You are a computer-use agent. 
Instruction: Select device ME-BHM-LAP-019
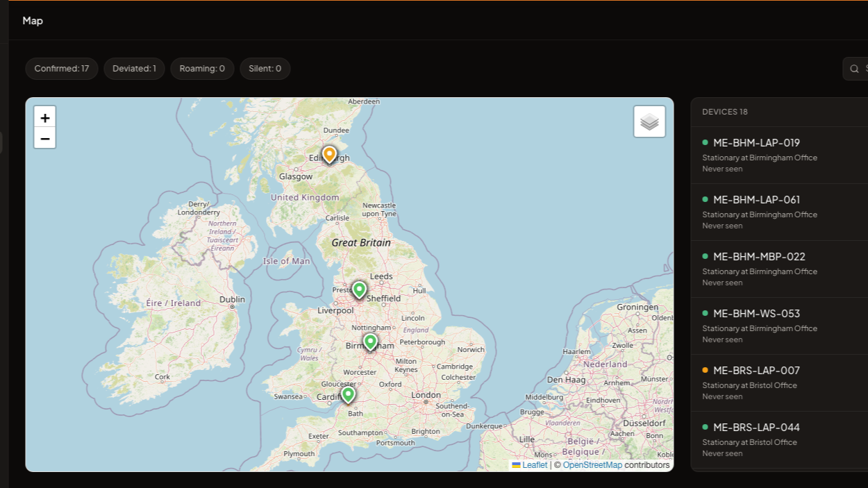[x=779, y=155]
